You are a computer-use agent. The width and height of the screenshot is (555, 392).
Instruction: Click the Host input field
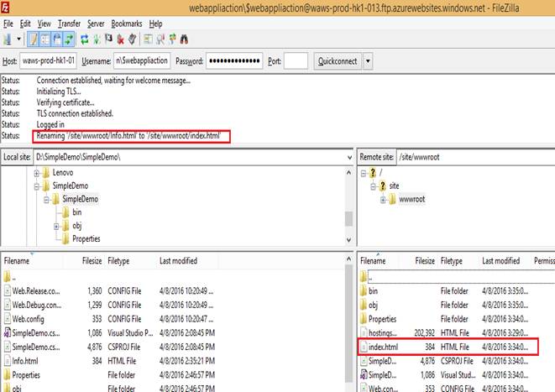[48, 60]
